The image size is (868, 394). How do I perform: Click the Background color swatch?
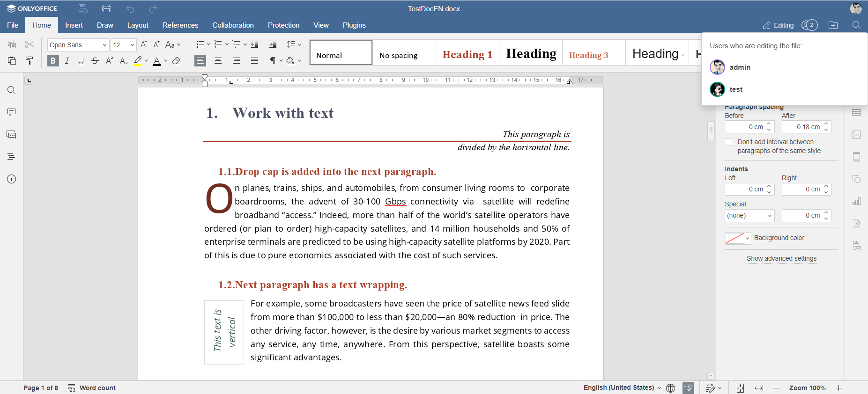pos(734,238)
